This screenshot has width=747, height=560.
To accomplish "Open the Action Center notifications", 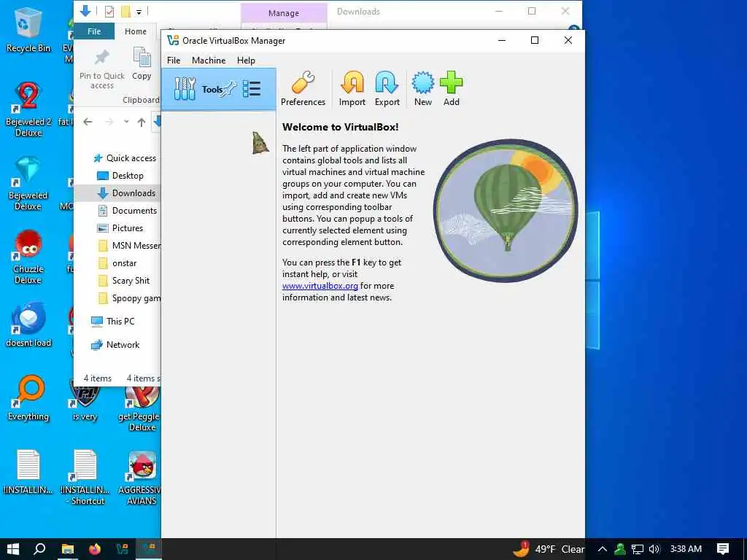I will click(x=723, y=549).
